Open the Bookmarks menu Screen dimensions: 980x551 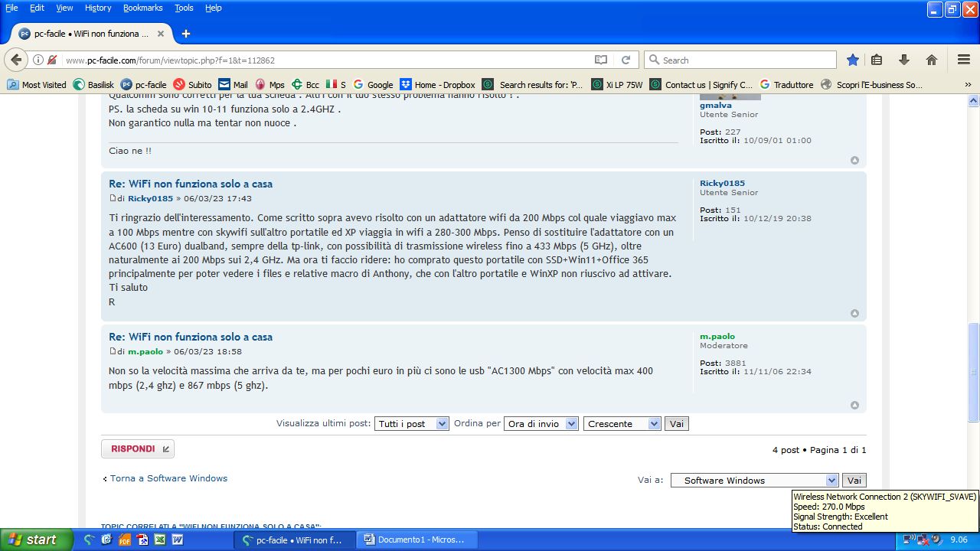[x=143, y=8]
